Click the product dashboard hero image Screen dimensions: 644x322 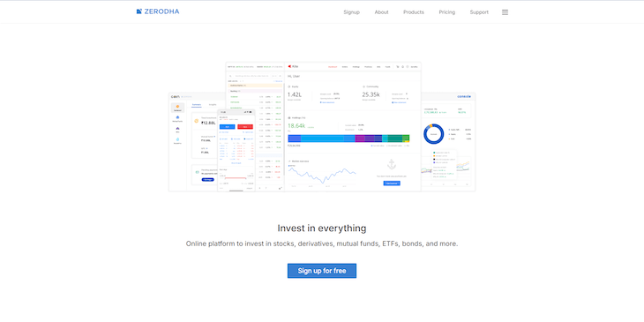pos(322,126)
